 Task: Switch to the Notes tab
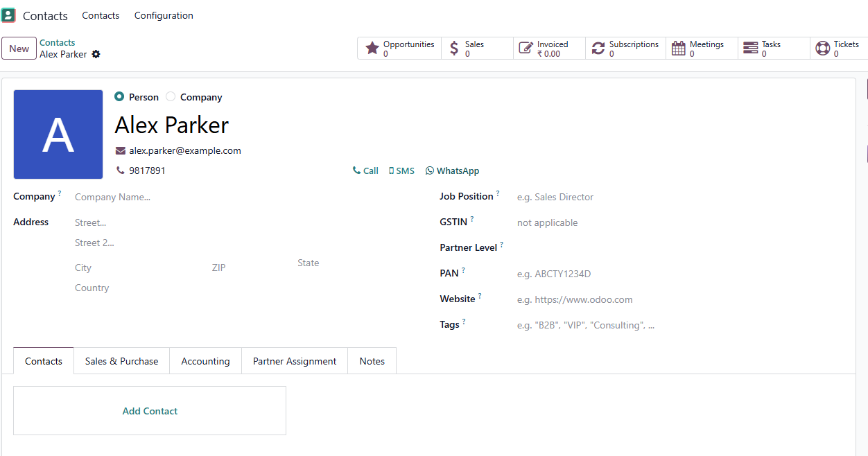pyautogui.click(x=372, y=361)
